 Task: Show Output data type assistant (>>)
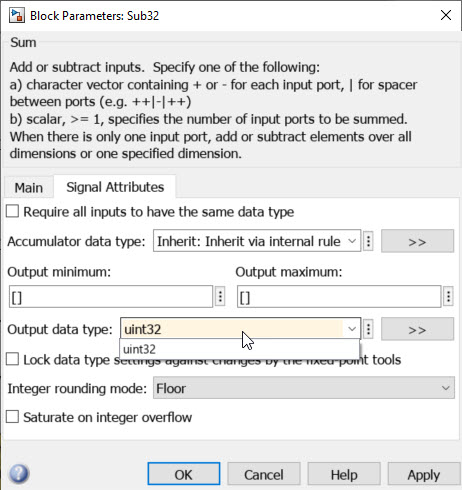click(417, 330)
